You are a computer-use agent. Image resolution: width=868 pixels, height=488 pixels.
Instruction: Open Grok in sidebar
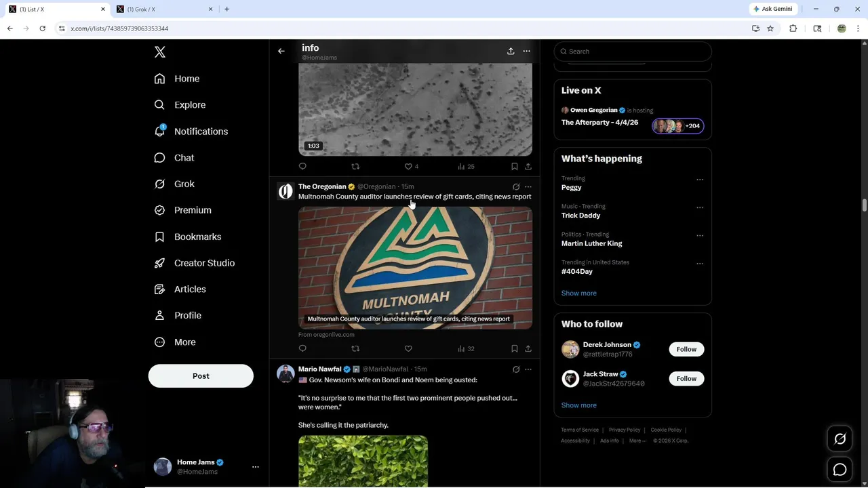click(x=174, y=184)
